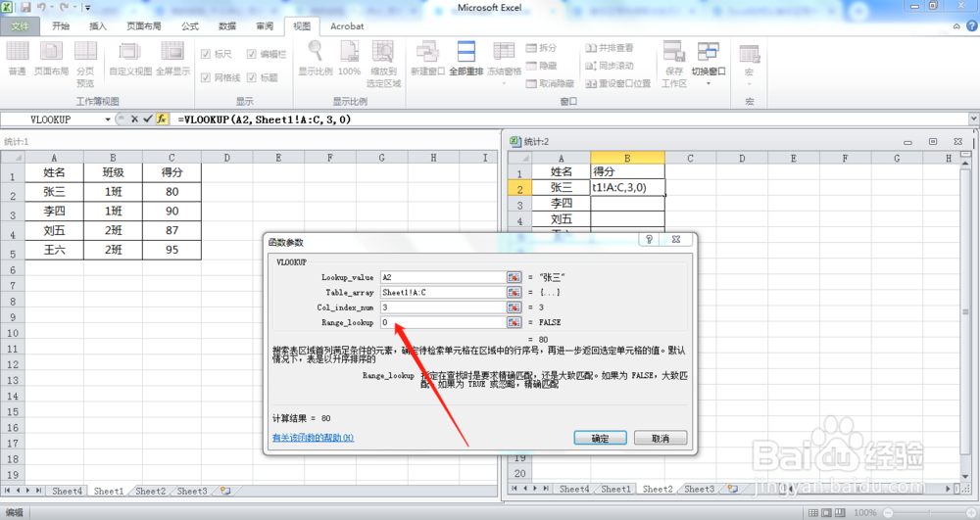This screenshot has width=980, height=520.
Task: Click the Lookup_value input field containing A2
Action: [443, 277]
